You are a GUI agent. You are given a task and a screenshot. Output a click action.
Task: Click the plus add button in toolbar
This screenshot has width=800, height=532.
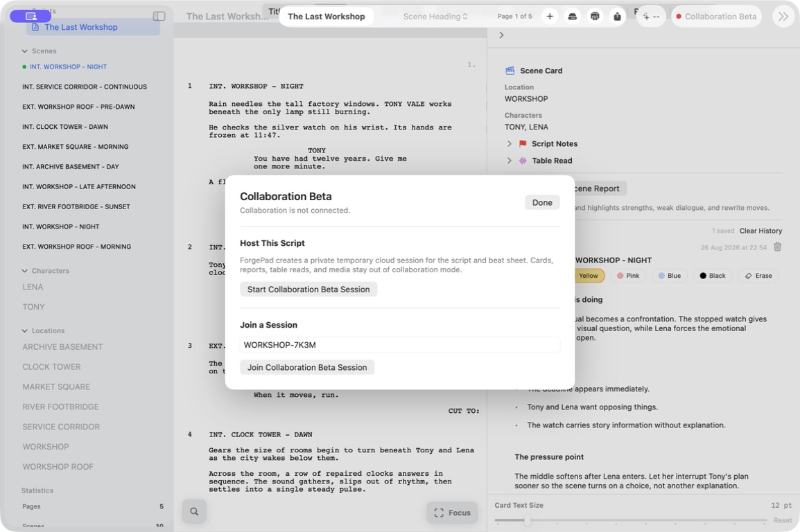[x=550, y=17]
